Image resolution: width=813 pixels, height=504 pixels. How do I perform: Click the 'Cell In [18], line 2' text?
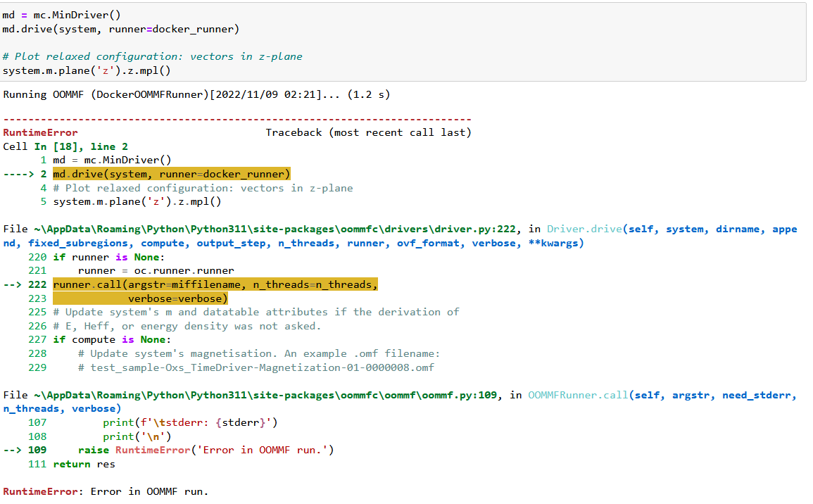[x=65, y=146]
